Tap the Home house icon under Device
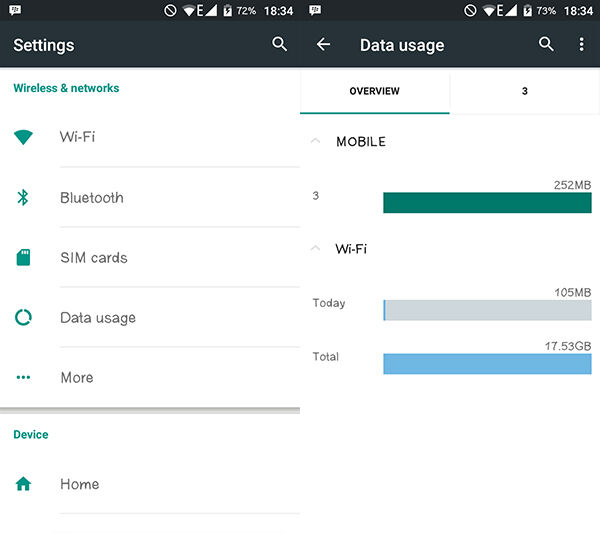Image resolution: width=600 pixels, height=533 pixels. [x=23, y=484]
